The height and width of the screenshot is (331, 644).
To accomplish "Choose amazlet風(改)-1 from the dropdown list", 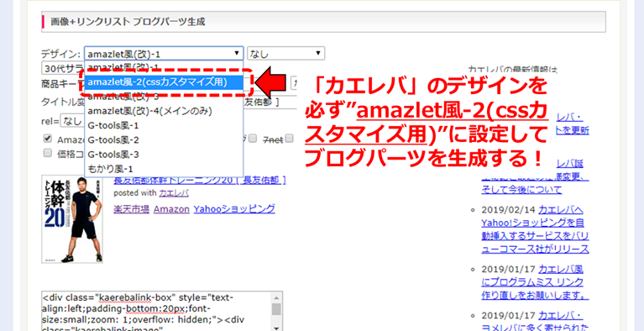I will coord(164,66).
